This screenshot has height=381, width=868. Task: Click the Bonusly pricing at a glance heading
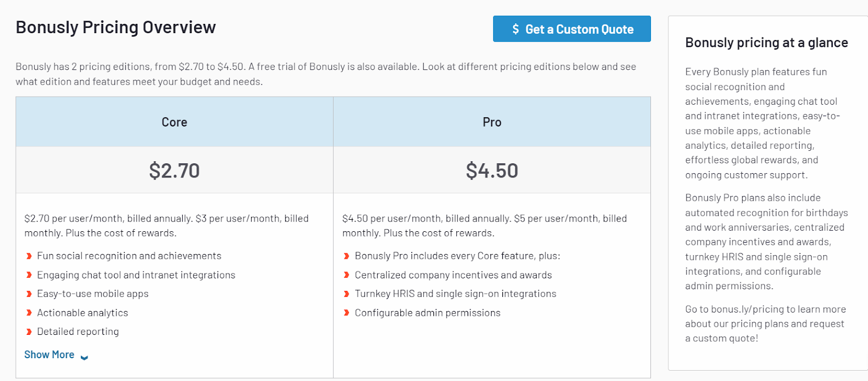click(x=767, y=42)
